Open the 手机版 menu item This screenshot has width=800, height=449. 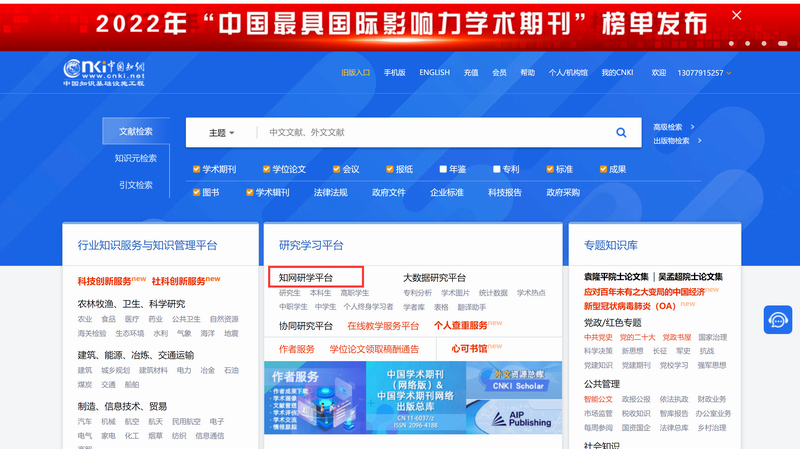pyautogui.click(x=394, y=72)
